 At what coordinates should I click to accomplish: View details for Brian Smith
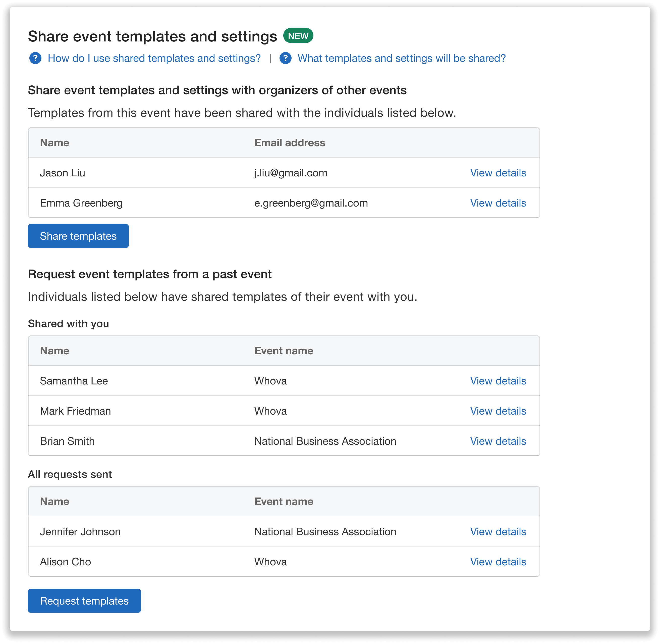pyautogui.click(x=498, y=441)
